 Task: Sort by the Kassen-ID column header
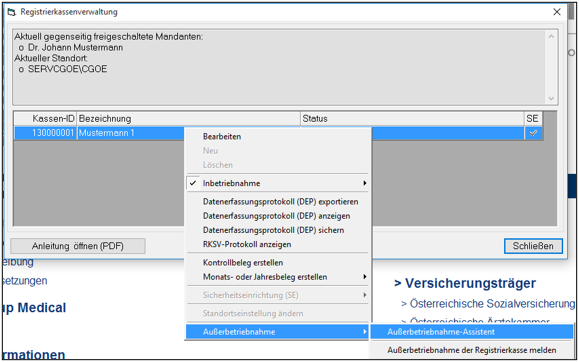[x=45, y=119]
